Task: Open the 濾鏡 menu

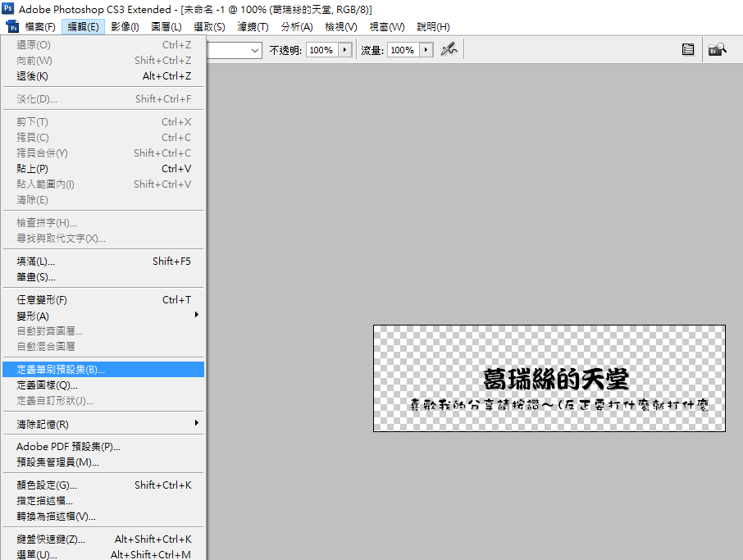Action: click(252, 26)
